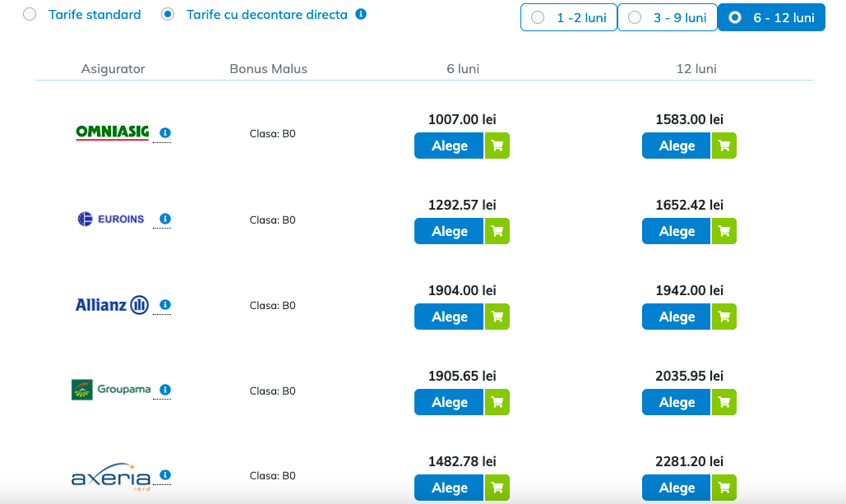846x504 pixels.
Task: Show info about Tarife cu decontare directa
Action: (361, 15)
